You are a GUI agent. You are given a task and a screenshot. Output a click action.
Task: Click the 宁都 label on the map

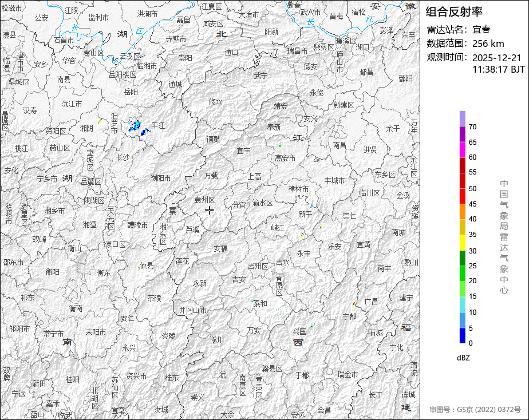(349, 316)
